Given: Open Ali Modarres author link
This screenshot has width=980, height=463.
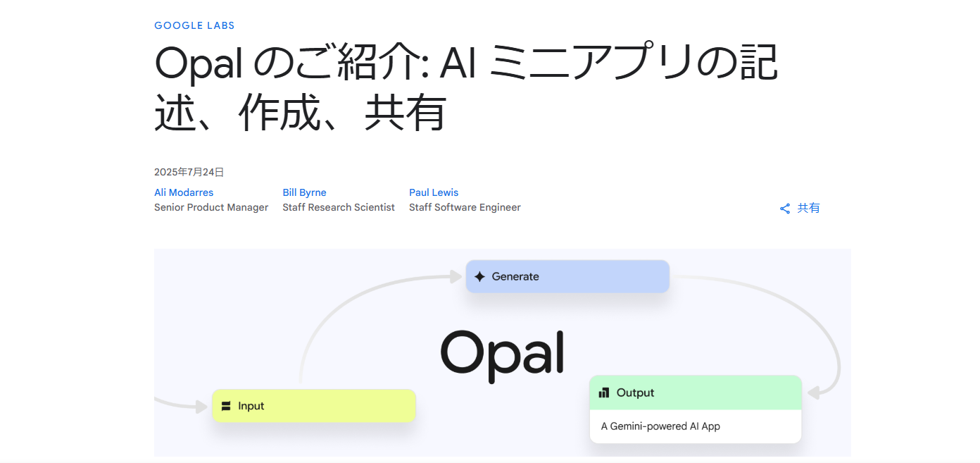Looking at the screenshot, I should tap(184, 192).
